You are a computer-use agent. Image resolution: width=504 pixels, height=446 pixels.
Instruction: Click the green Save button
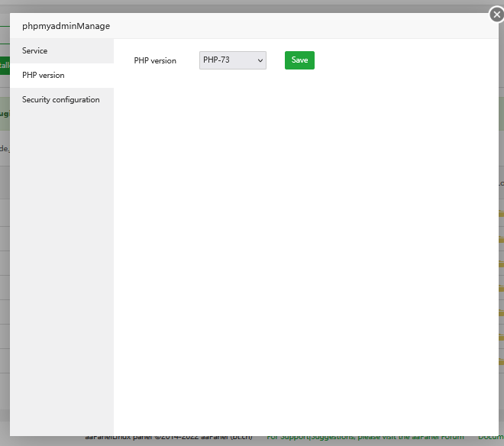click(x=299, y=60)
